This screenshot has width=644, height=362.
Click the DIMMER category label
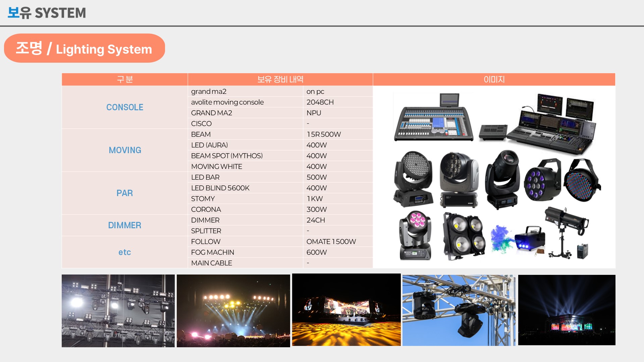pos(124,225)
